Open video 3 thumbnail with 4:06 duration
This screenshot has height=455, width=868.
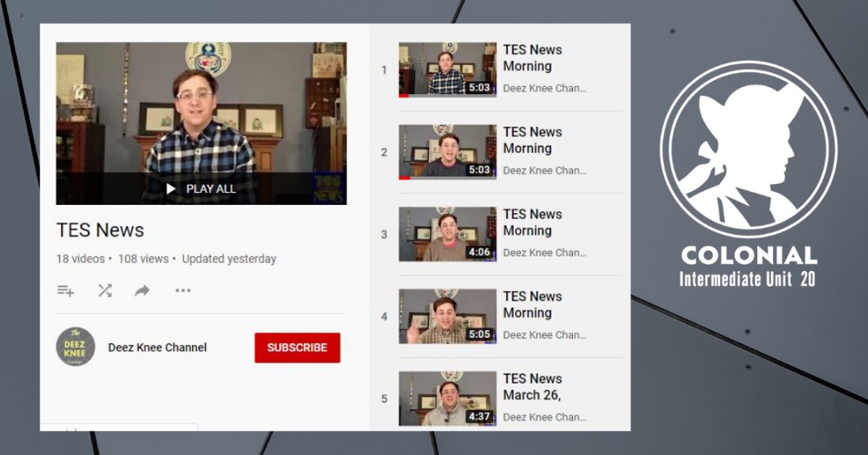pos(448,234)
